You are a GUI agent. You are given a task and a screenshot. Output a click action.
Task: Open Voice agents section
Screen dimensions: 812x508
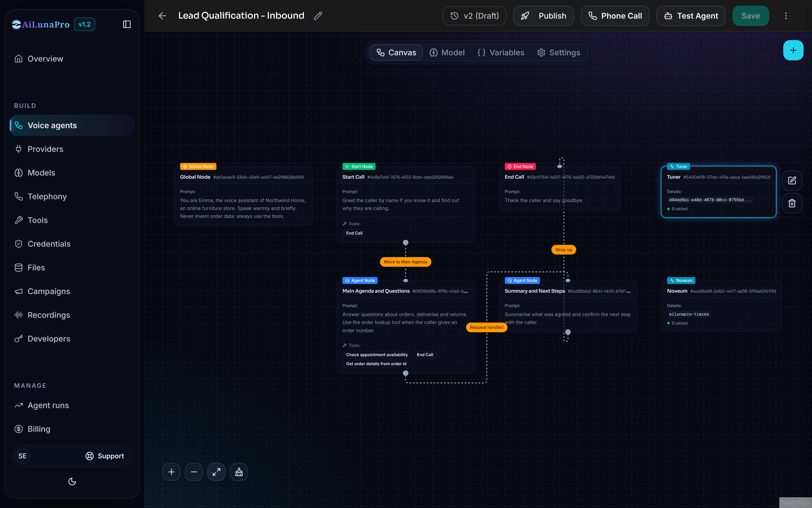click(72, 125)
